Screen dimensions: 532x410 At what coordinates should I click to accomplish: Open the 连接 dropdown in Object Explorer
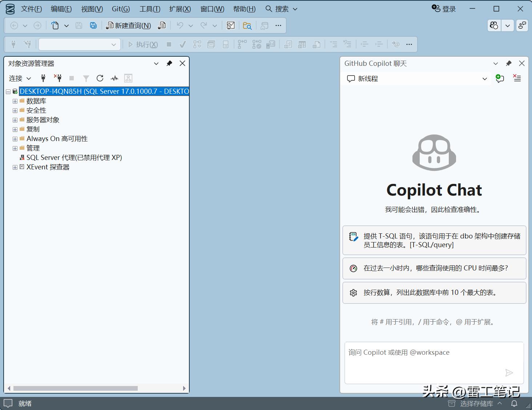pos(20,78)
